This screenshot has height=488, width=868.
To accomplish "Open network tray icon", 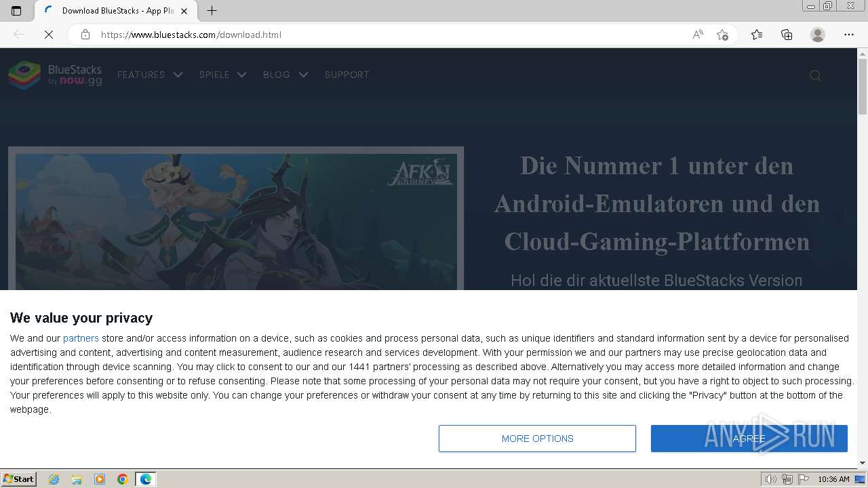I will [787, 479].
